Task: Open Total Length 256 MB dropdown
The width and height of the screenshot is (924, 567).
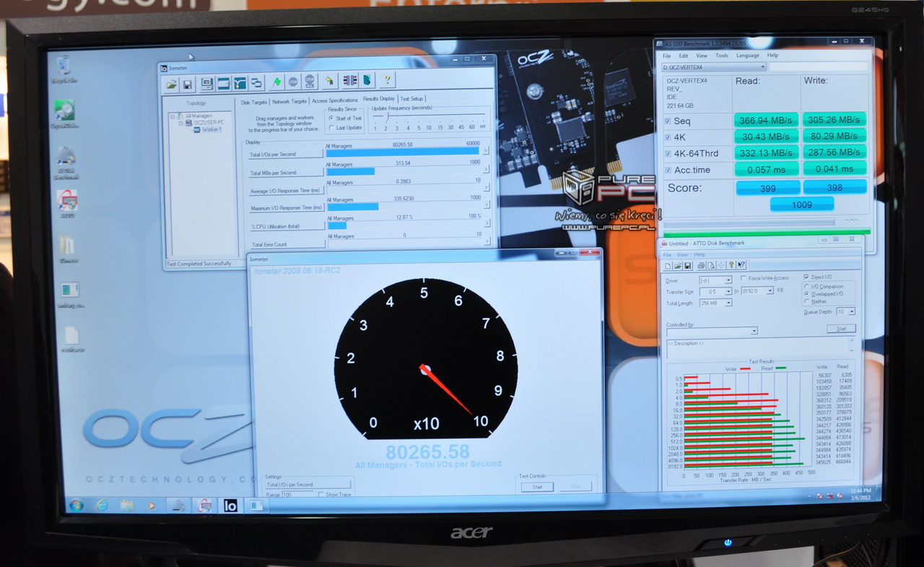Action: coord(728,303)
